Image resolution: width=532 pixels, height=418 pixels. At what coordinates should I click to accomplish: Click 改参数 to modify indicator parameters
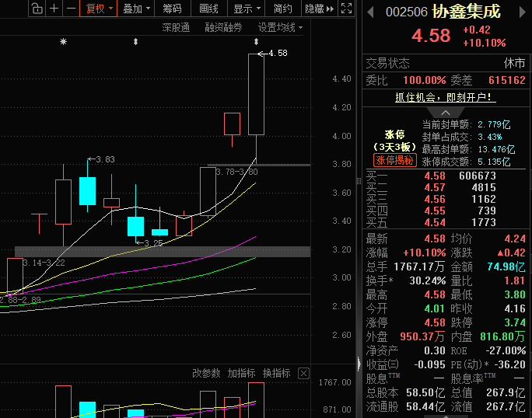pyautogui.click(x=206, y=373)
